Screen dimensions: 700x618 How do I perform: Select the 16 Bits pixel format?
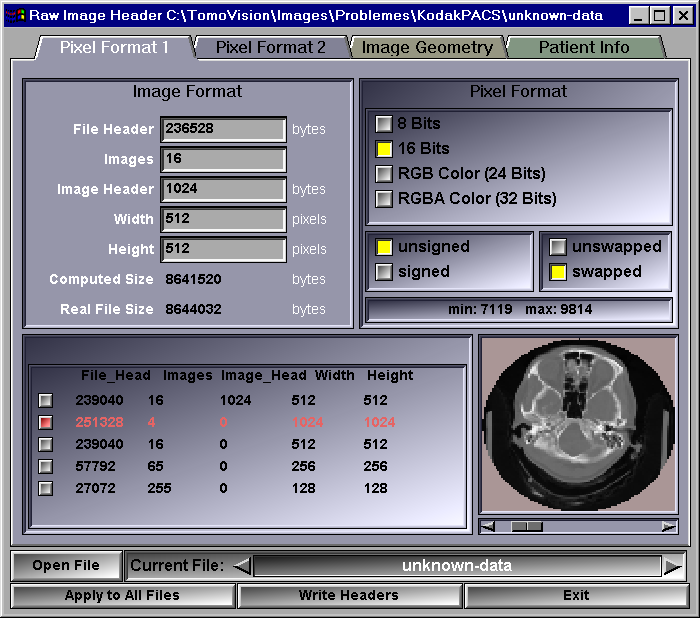coord(384,149)
